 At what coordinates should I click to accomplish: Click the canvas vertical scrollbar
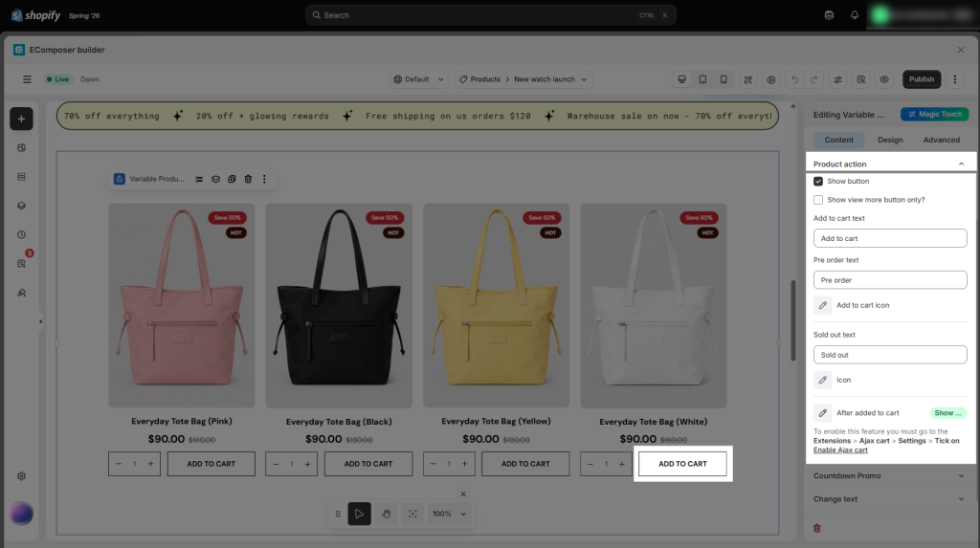point(793,320)
